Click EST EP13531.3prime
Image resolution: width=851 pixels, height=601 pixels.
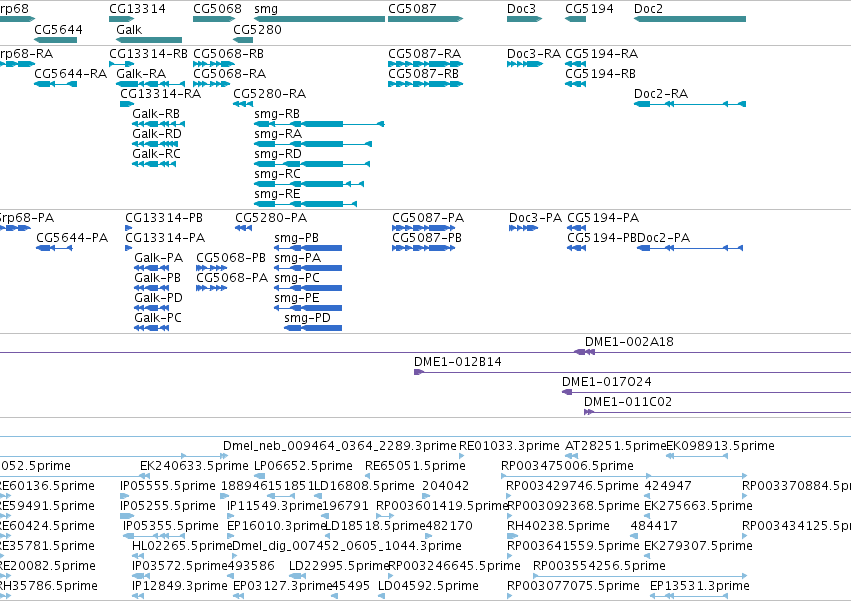point(689,596)
